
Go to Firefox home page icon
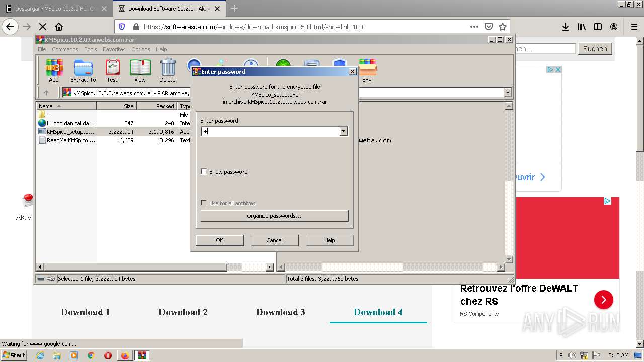(59, 27)
